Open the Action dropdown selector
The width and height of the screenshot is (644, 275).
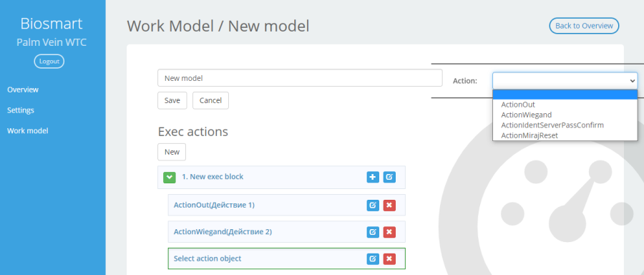point(565,81)
